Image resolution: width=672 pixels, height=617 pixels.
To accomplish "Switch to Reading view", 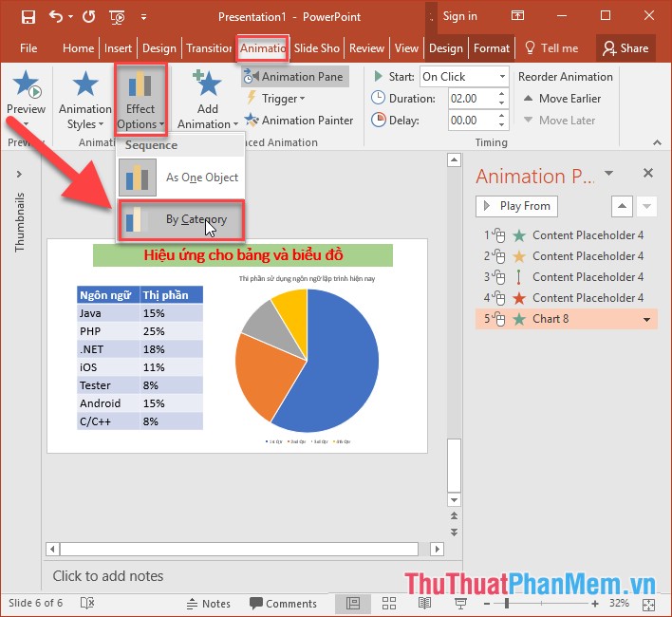I will [424, 604].
